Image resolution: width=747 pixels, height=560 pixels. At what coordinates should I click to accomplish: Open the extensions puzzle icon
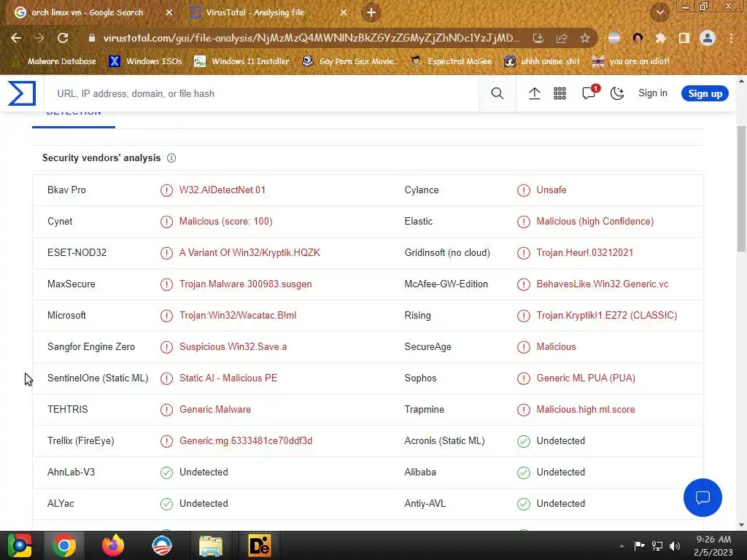click(661, 38)
